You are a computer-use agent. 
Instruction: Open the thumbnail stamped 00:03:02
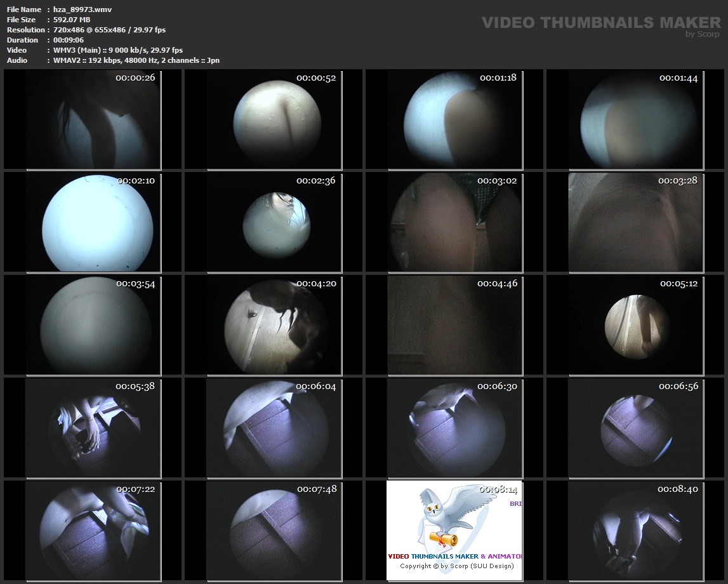(x=455, y=222)
